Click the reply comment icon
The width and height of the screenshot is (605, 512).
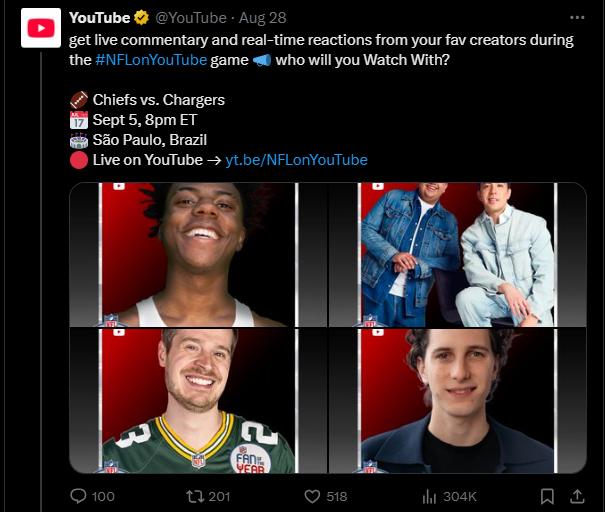pos(80,496)
